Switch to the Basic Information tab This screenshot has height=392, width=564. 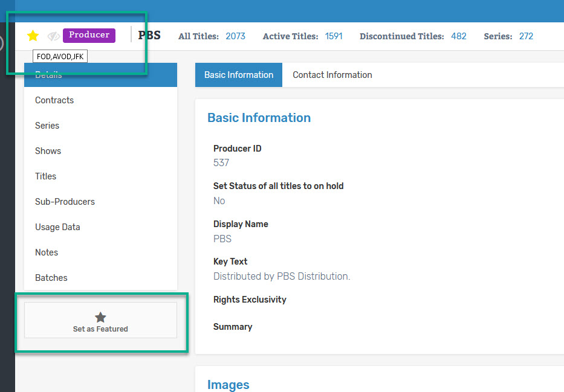[x=239, y=75]
